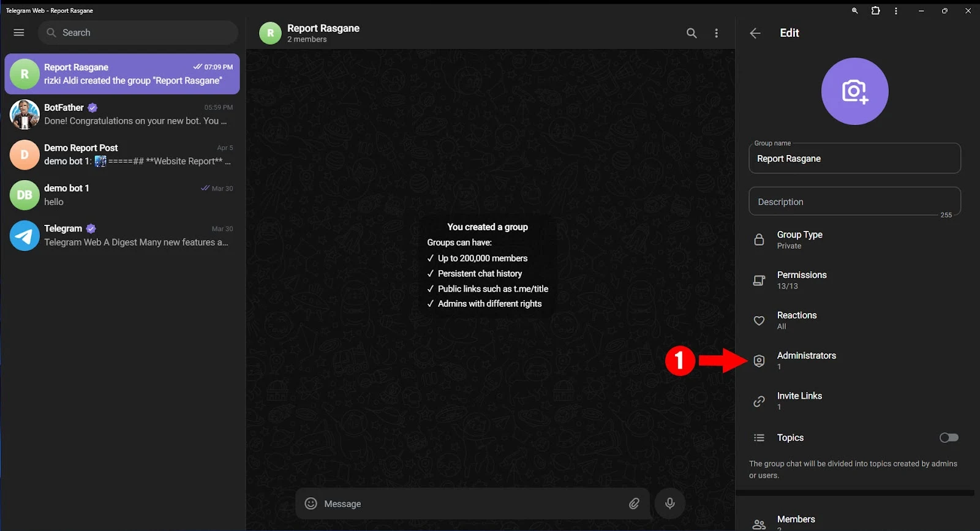The height and width of the screenshot is (531, 980).
Task: Click the Search chats input field
Action: pos(138,32)
